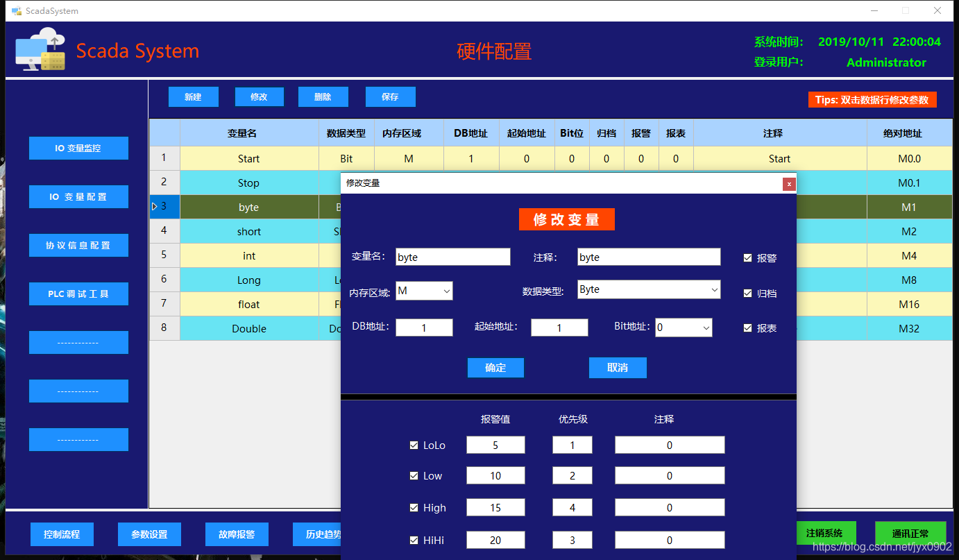Open the 内存区域 dropdown showing M

click(424, 291)
